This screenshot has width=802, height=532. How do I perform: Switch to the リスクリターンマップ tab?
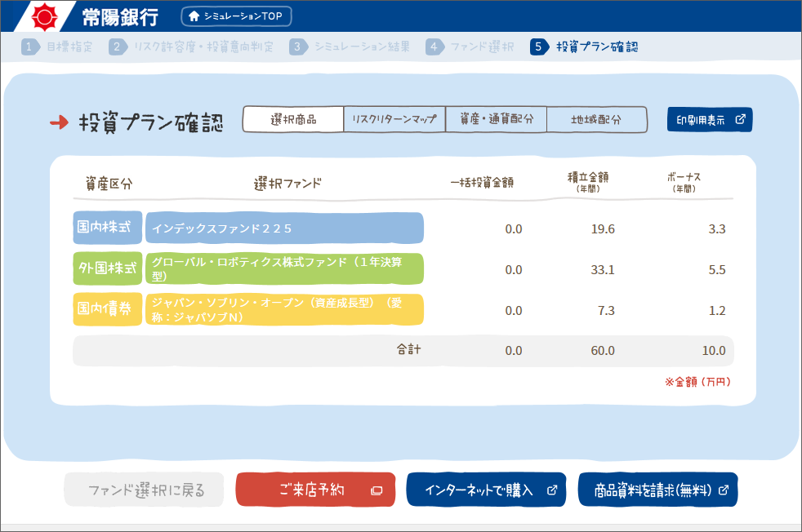point(394,120)
